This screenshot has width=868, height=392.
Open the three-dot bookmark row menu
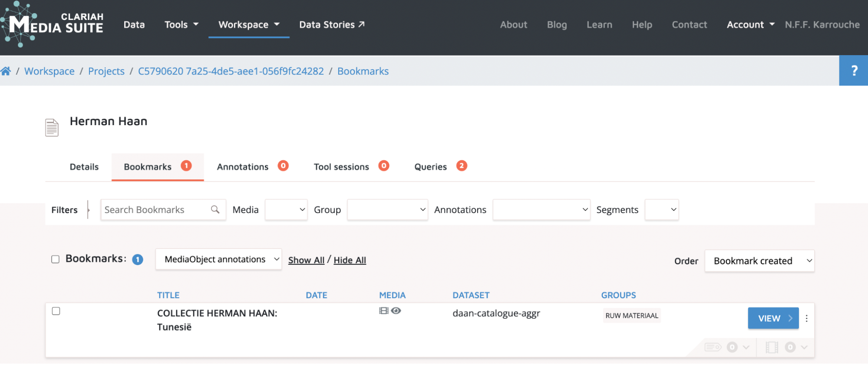[x=806, y=319]
